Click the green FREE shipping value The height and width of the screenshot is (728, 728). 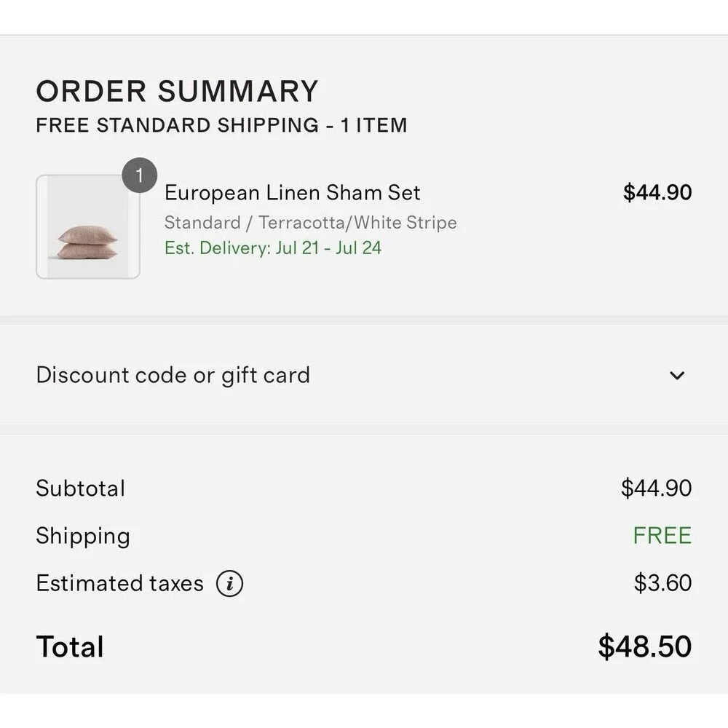coord(662,535)
